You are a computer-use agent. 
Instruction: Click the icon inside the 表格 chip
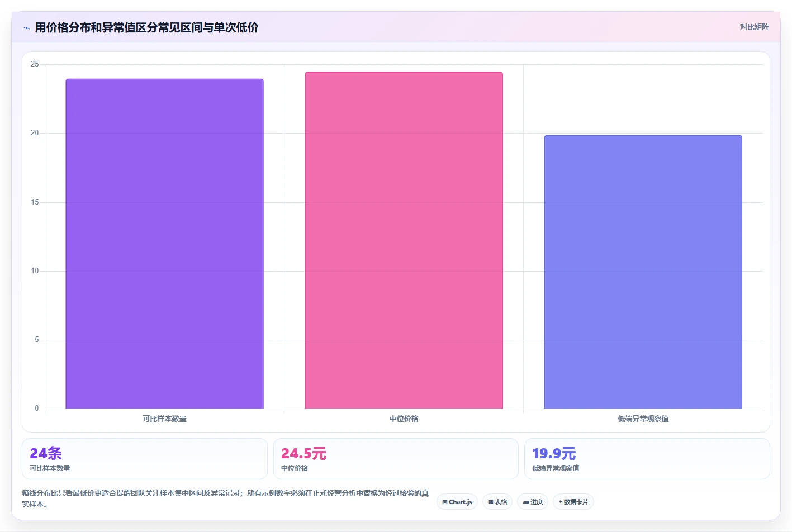point(491,502)
